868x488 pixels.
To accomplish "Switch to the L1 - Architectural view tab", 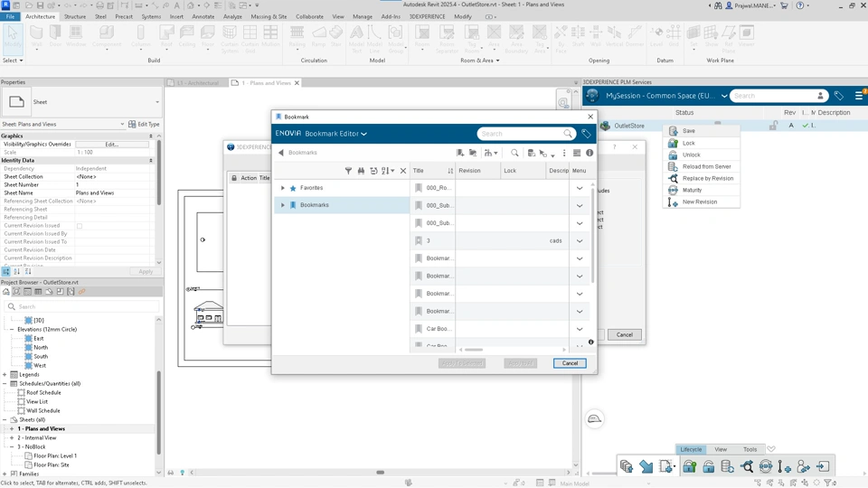I will (x=198, y=83).
